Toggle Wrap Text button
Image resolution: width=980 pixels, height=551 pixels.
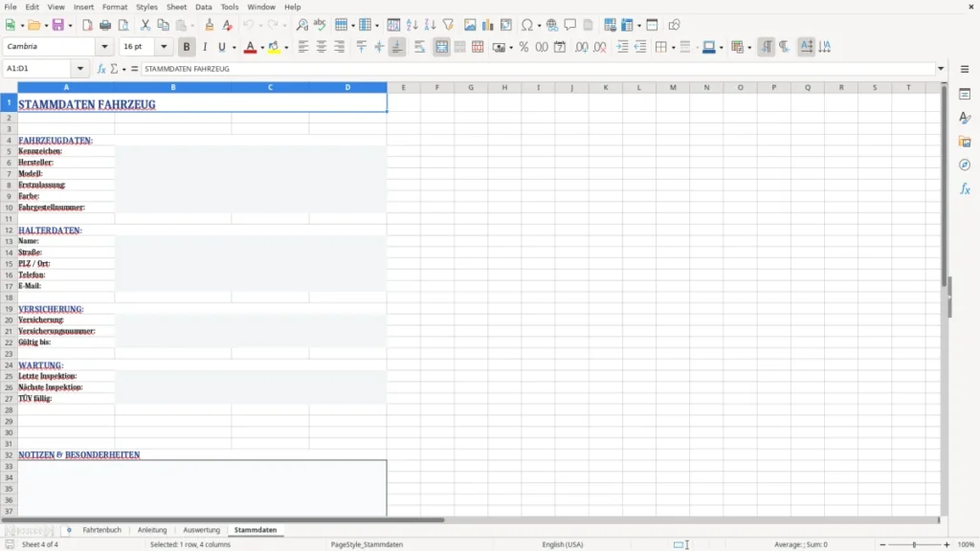click(x=419, y=47)
